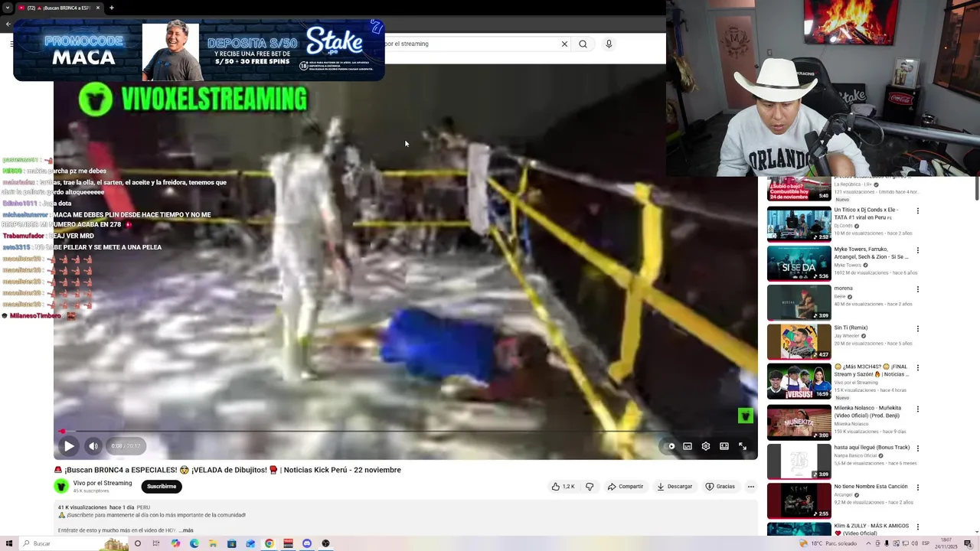Open Microsoft Edge from the taskbar

click(194, 543)
